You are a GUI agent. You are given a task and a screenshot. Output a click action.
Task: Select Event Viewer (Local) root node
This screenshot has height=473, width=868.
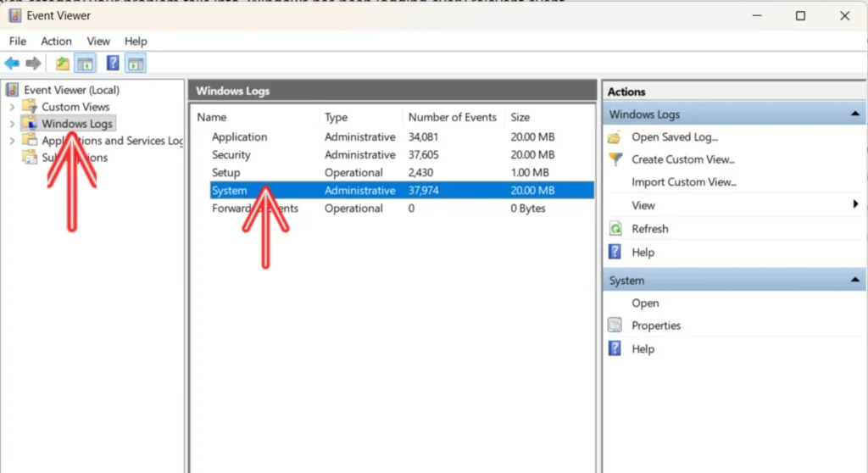[x=71, y=90]
